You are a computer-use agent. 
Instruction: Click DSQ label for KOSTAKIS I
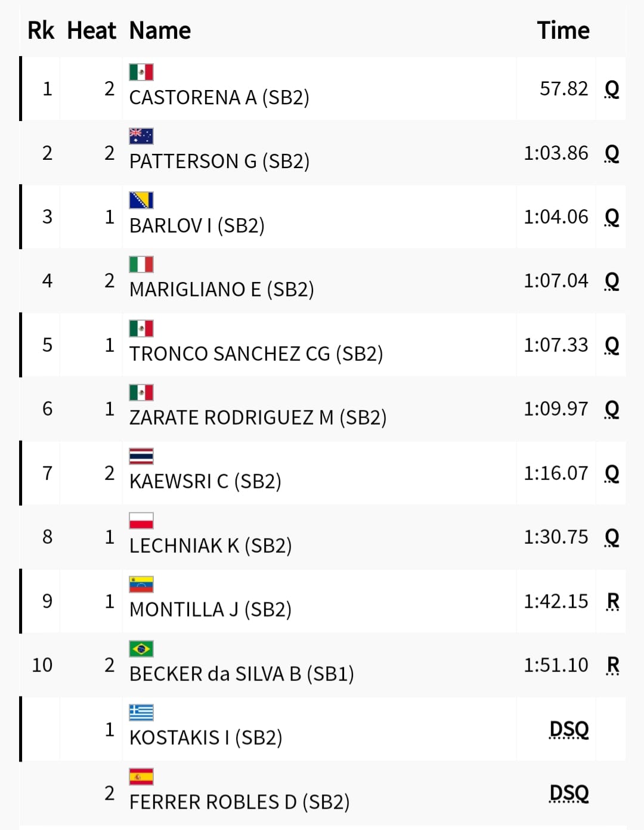pyautogui.click(x=569, y=729)
